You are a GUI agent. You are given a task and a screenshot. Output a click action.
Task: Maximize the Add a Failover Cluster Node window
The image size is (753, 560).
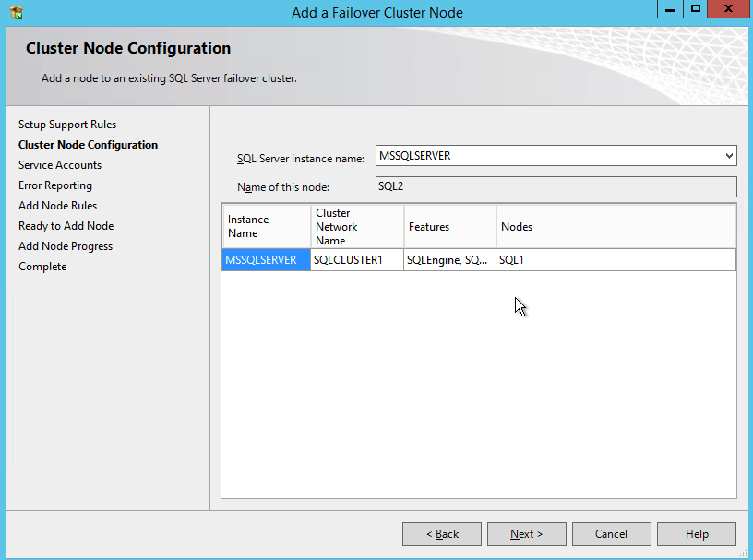click(x=696, y=9)
